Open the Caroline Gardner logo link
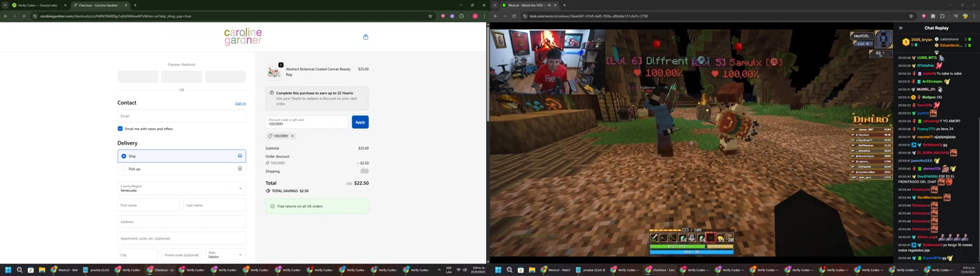The image size is (980, 276). tap(243, 37)
